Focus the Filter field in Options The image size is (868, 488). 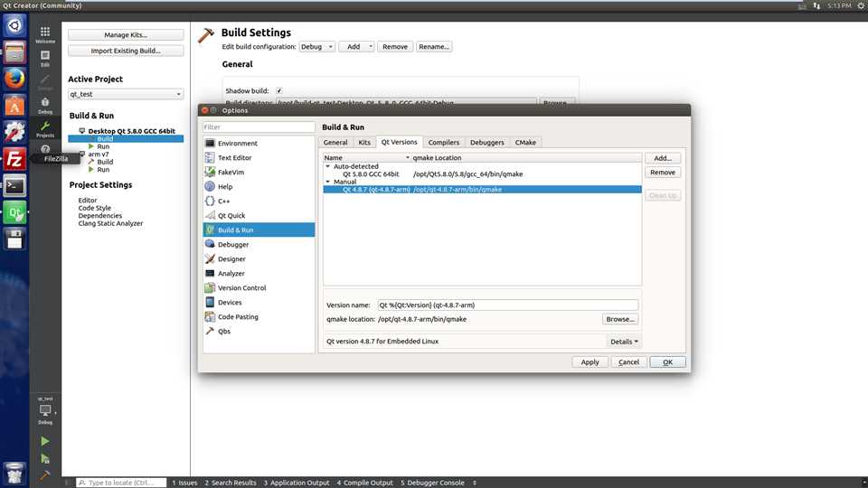coord(259,127)
